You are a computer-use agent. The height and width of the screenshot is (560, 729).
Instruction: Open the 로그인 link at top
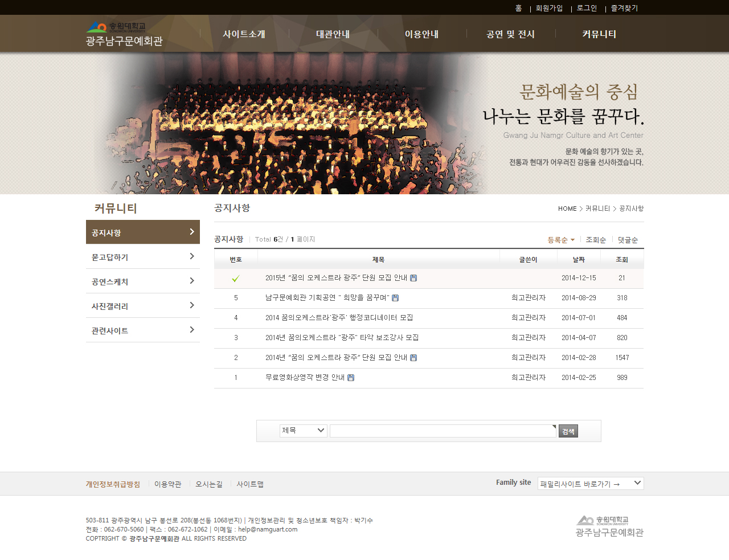coord(587,8)
